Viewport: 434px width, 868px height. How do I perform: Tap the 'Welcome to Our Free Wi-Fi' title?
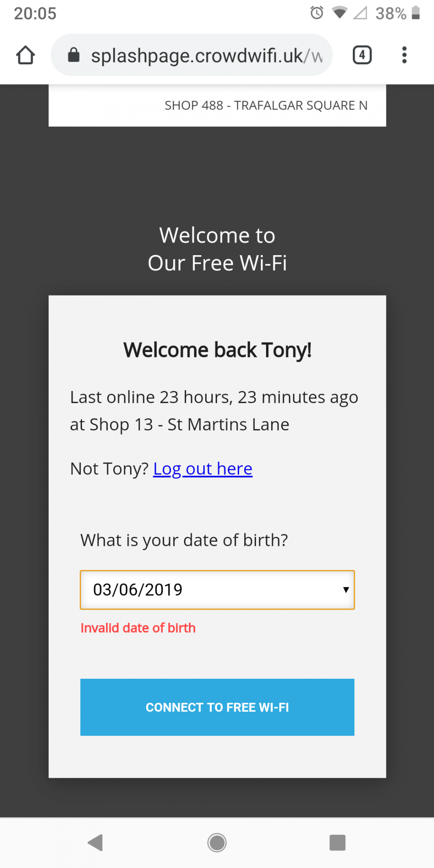coord(217,249)
